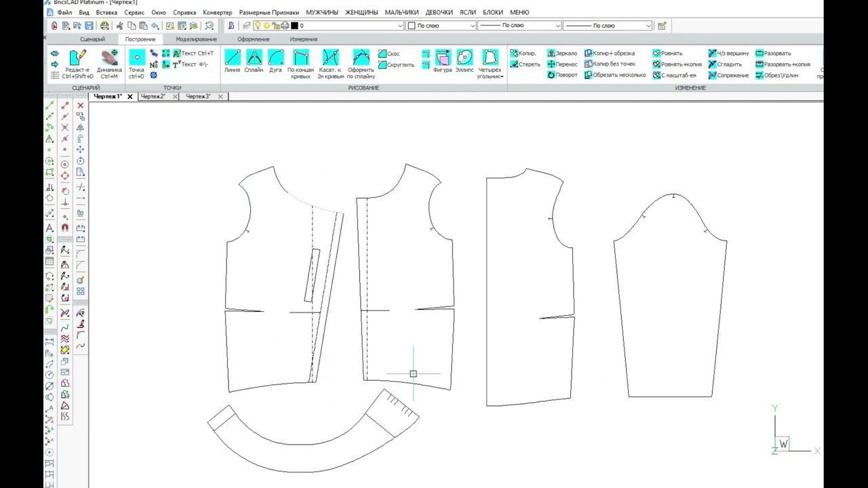Click the Сопряжение command
This screenshot has height=488, width=868.
pyautogui.click(x=729, y=75)
